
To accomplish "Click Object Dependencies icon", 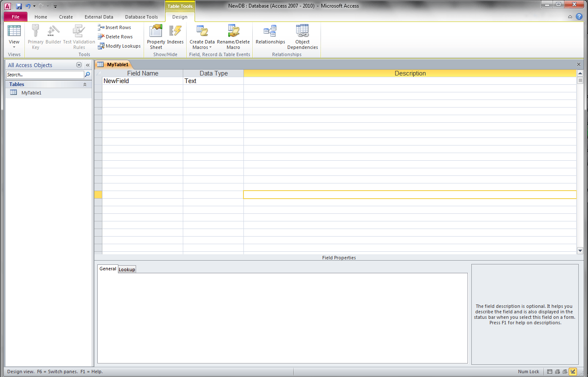I will tap(302, 31).
